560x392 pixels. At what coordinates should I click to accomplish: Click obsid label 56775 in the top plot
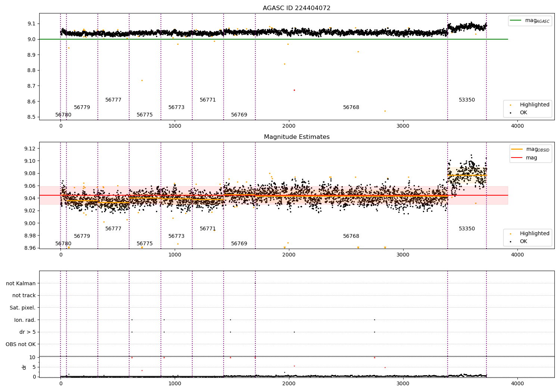pyautogui.click(x=145, y=115)
